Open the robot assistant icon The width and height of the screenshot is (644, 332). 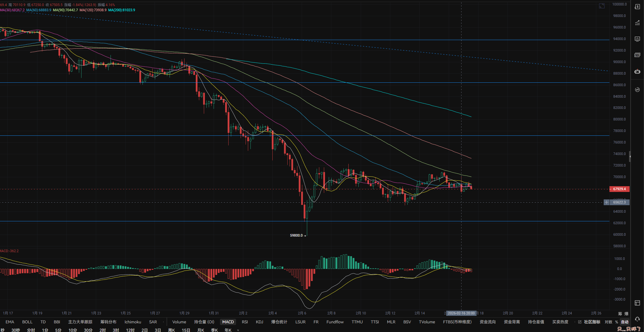[x=637, y=71]
